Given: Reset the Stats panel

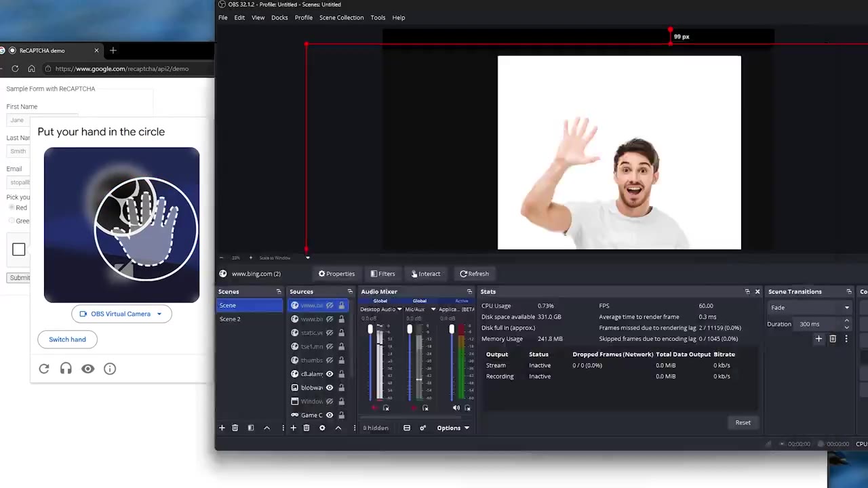Looking at the screenshot, I should pos(743,422).
